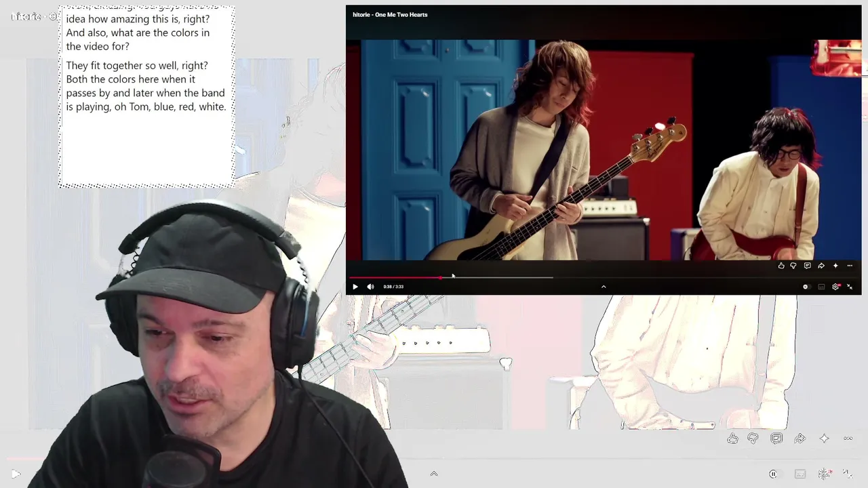Screen dimensions: 868x488
Task: Exit full screen using collapse arrows
Action: click(850, 287)
